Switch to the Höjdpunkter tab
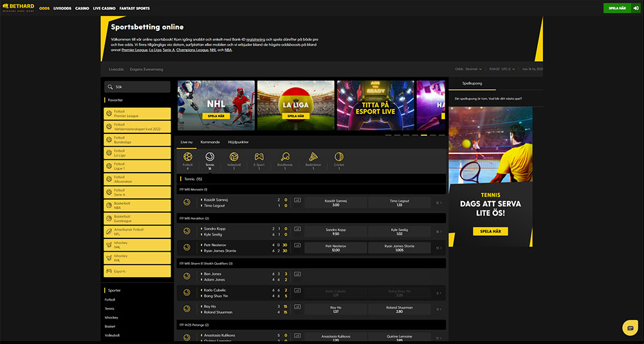Viewport: 644px width, 344px height. click(238, 142)
